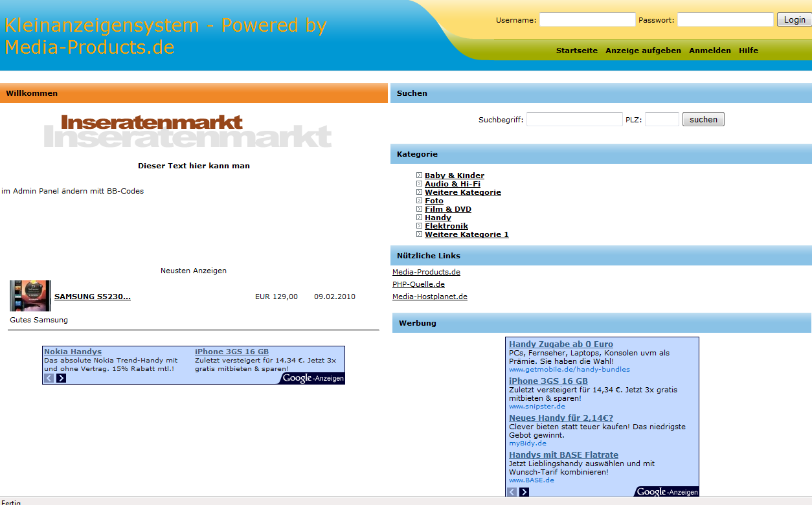Click the Suchbegriff search field

pyautogui.click(x=574, y=119)
